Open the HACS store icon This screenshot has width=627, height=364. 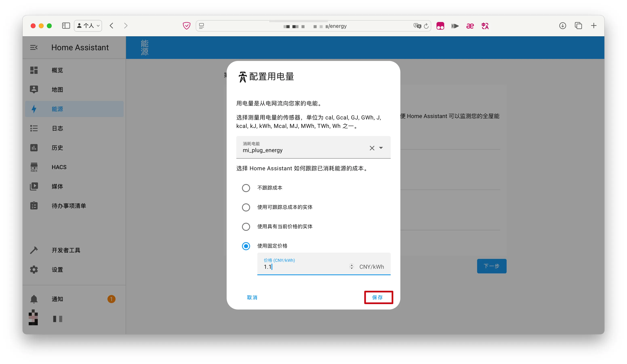34,167
